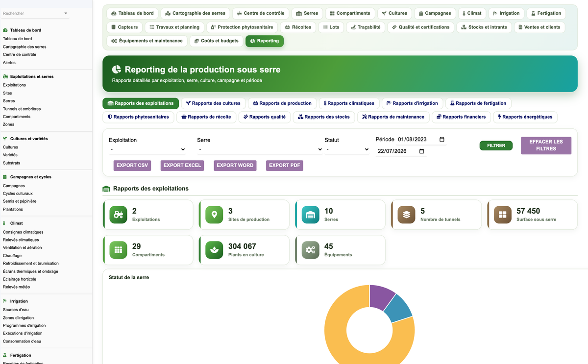Viewport: 588px width, 364px height.
Task: Open the Qualité et certifications tab
Action: pyautogui.click(x=421, y=27)
